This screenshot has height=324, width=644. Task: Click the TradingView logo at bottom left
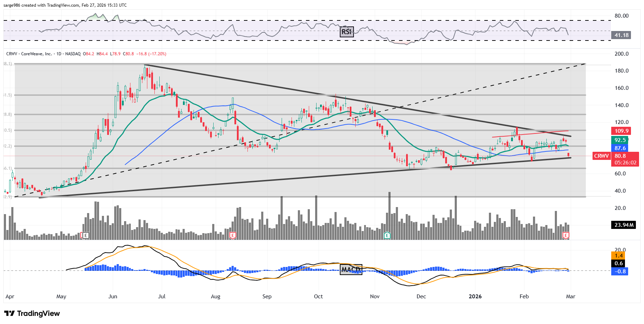pos(32,313)
